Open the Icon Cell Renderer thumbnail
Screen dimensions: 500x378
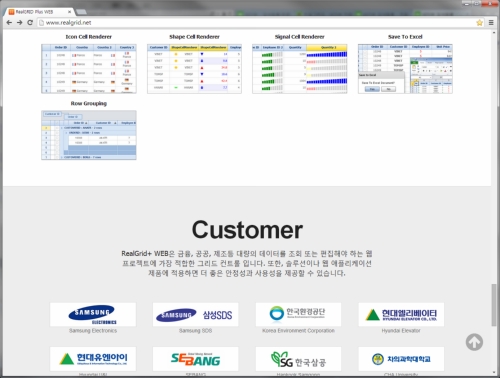tap(89, 69)
